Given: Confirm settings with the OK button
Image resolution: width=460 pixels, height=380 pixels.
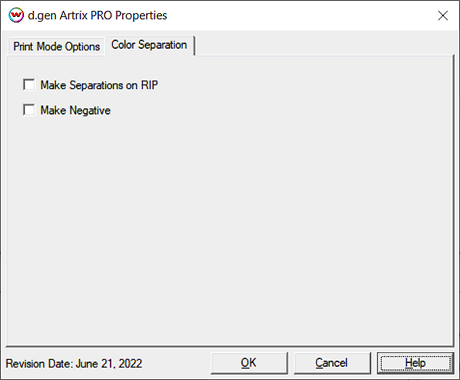Looking at the screenshot, I should pyautogui.click(x=249, y=363).
